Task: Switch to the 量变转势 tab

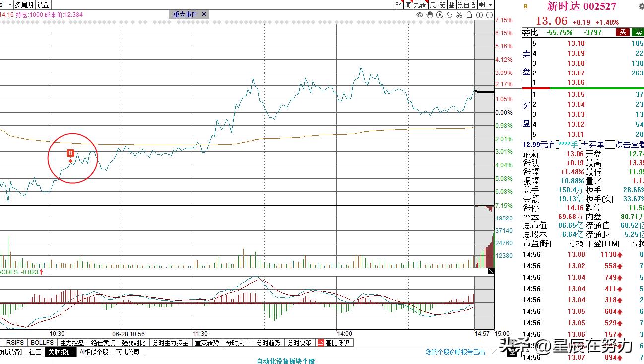Action: (207, 343)
